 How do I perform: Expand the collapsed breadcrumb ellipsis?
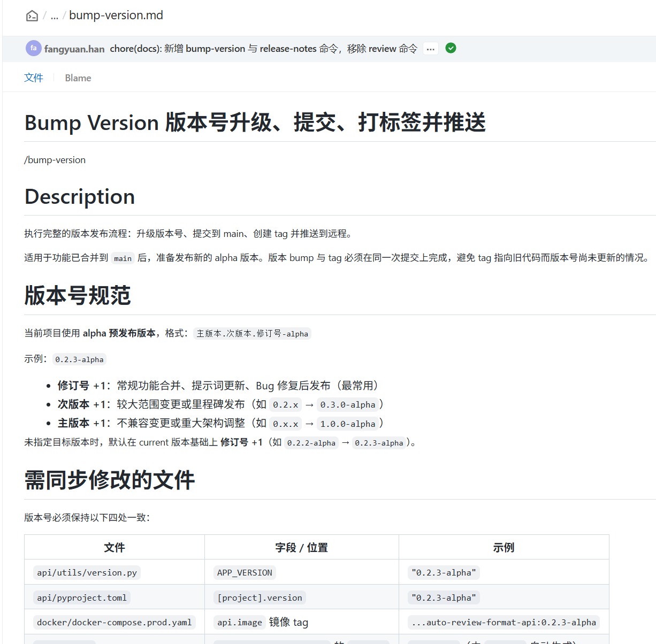(x=54, y=16)
